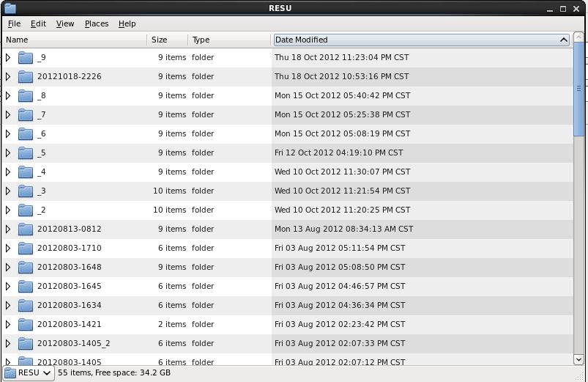Expand the _8 folder tree arrow
This screenshot has width=588, height=382.
(x=8, y=95)
